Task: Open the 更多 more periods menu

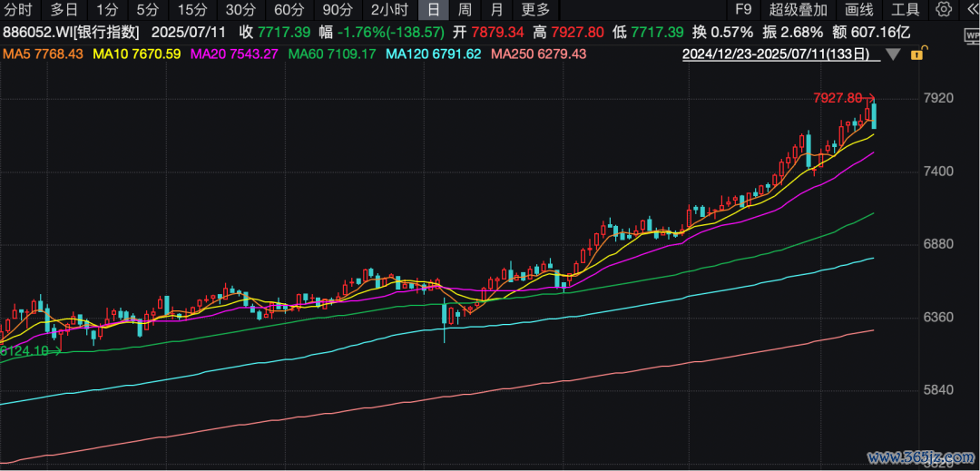Action: coord(535,9)
